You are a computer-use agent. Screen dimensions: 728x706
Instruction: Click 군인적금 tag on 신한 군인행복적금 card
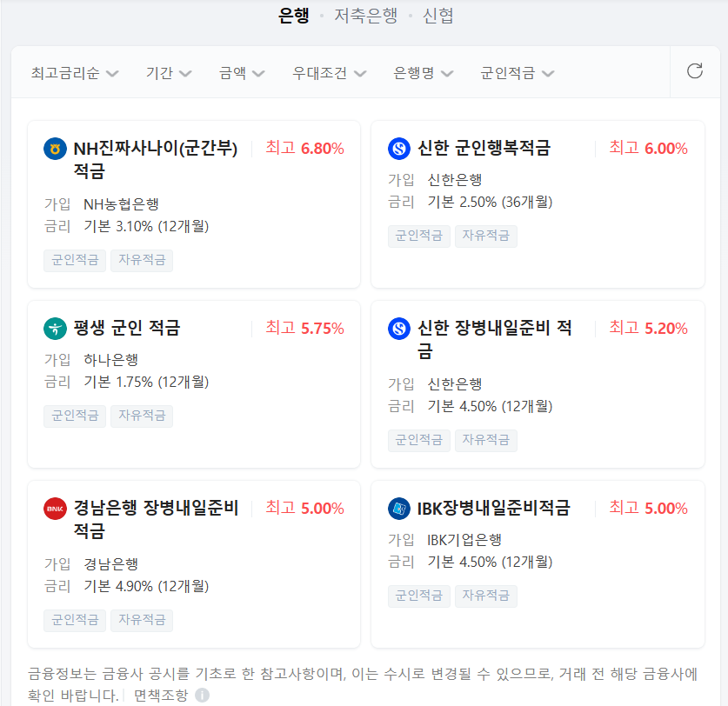[x=418, y=236]
